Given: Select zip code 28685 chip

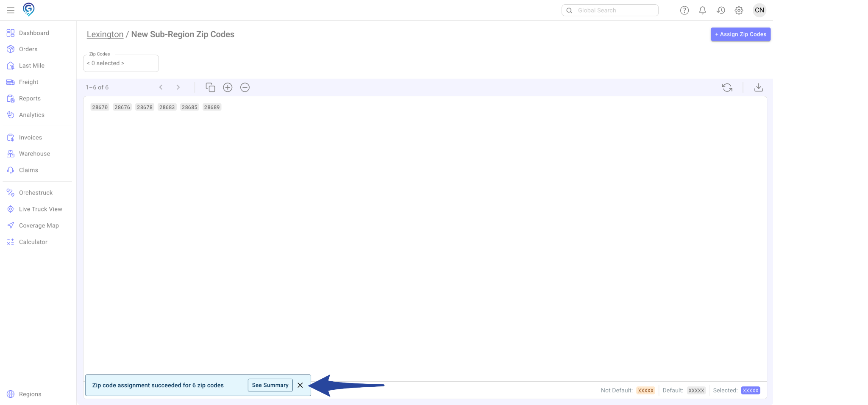Looking at the screenshot, I should (189, 107).
